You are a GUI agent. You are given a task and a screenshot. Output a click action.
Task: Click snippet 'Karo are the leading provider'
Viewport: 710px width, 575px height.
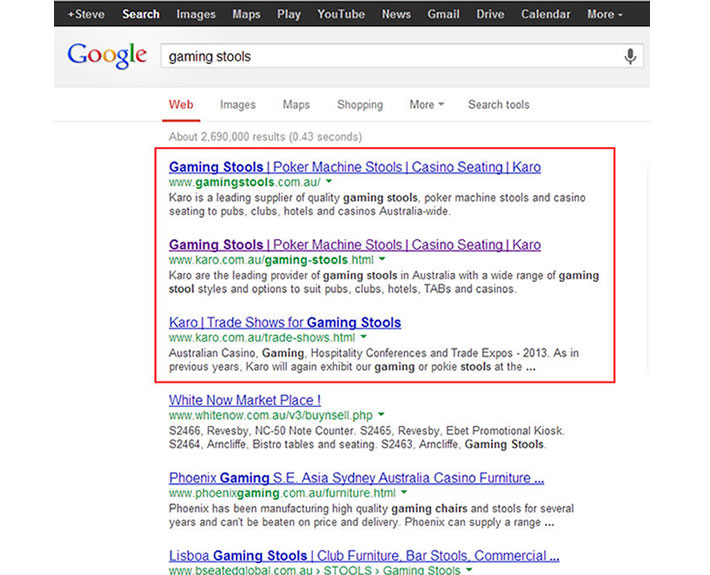point(384,283)
